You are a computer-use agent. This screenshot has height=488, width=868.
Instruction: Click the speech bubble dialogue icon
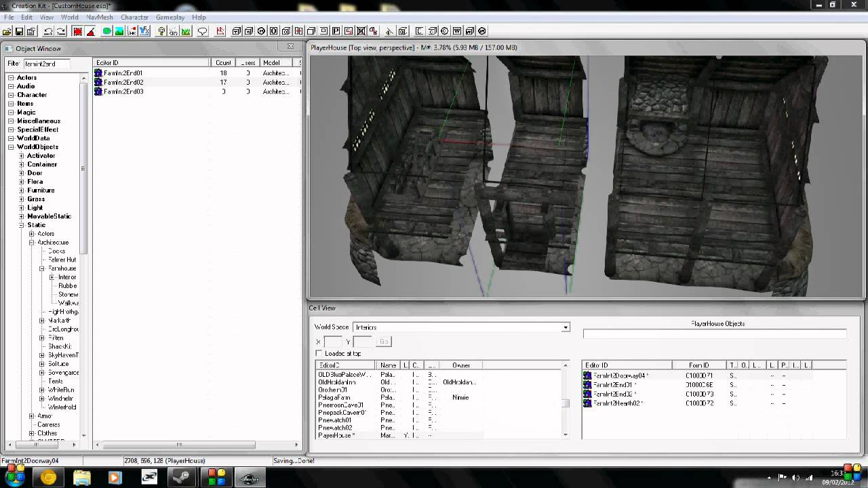(x=202, y=31)
